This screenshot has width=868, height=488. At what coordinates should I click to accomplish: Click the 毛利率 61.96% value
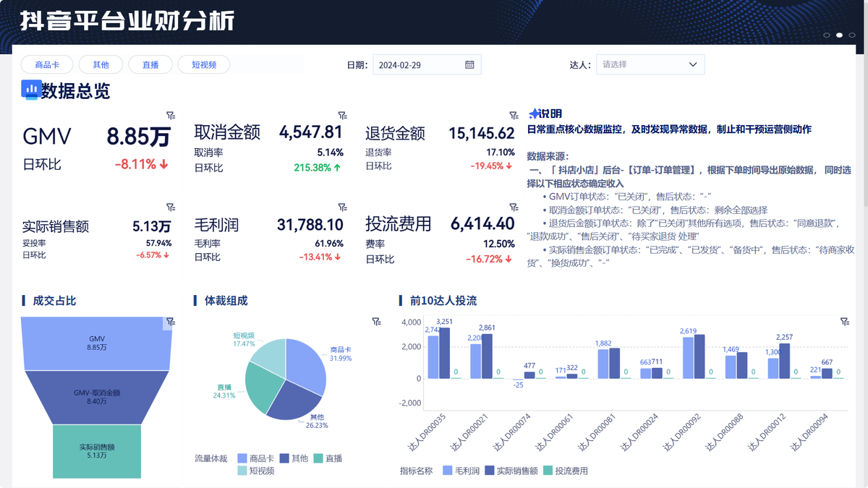[329, 244]
